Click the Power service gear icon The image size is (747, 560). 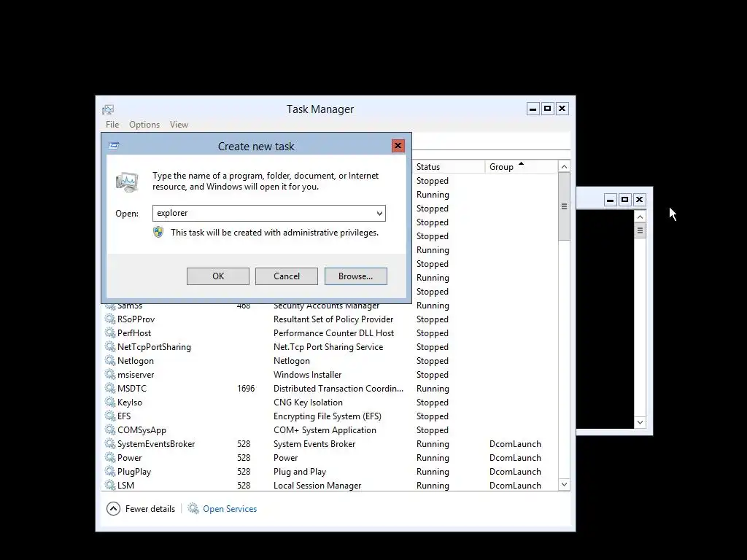click(110, 457)
